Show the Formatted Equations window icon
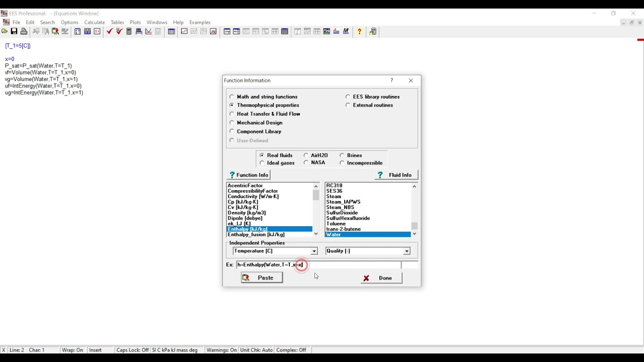 pyautogui.click(x=236, y=31)
